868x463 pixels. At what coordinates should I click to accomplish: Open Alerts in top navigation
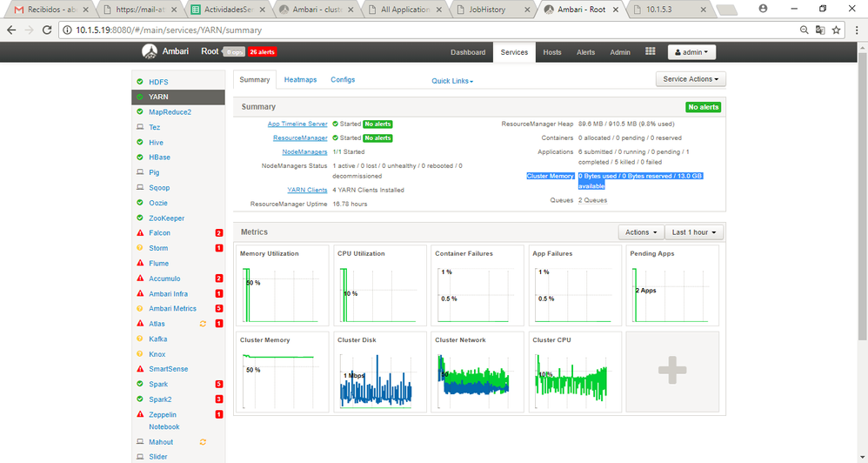[585, 52]
